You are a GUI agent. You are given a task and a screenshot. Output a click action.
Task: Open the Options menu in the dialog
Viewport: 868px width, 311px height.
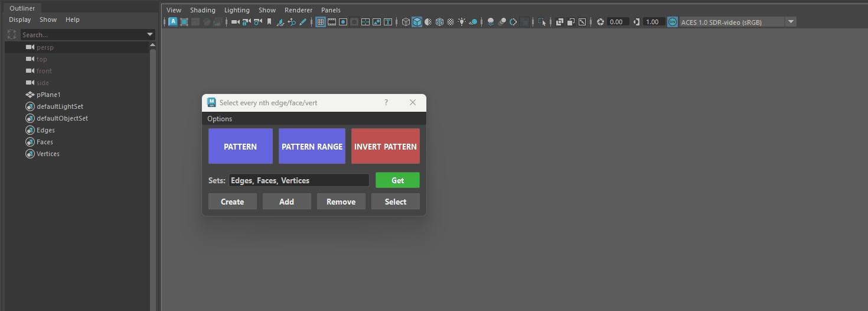(x=220, y=119)
